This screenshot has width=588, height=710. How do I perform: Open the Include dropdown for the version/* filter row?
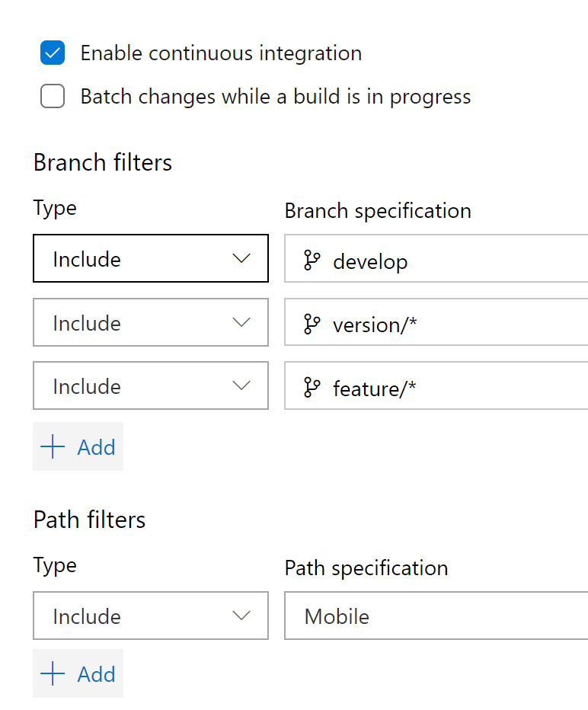tap(150, 322)
